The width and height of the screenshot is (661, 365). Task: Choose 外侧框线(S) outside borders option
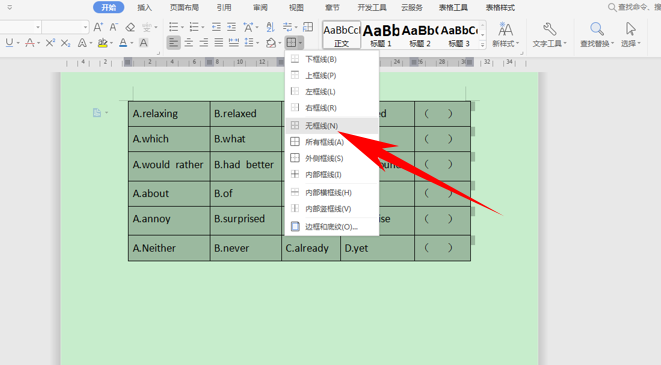point(332,158)
